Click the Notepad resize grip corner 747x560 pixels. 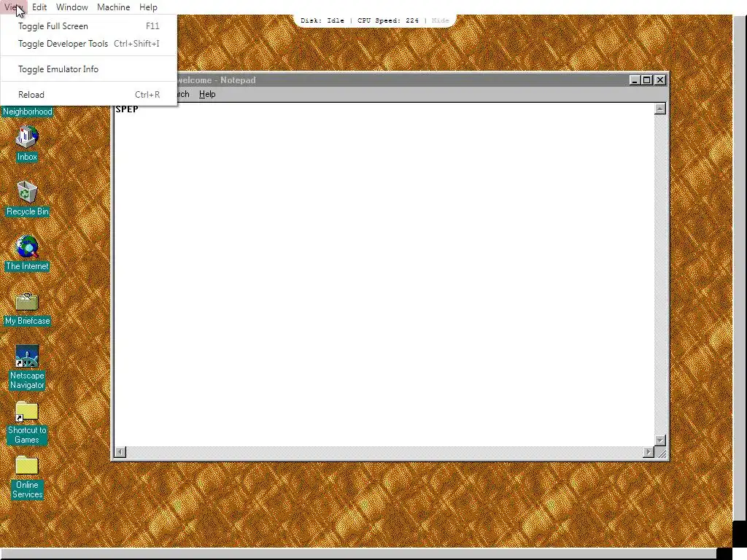661,453
